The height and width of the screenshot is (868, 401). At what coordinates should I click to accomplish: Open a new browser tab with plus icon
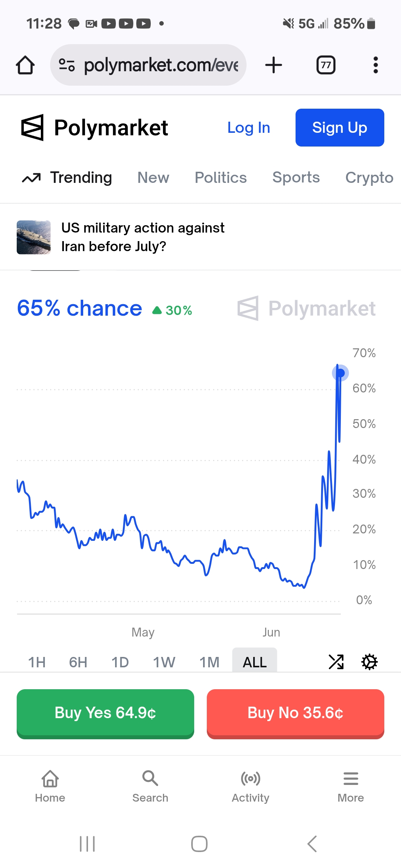point(274,65)
